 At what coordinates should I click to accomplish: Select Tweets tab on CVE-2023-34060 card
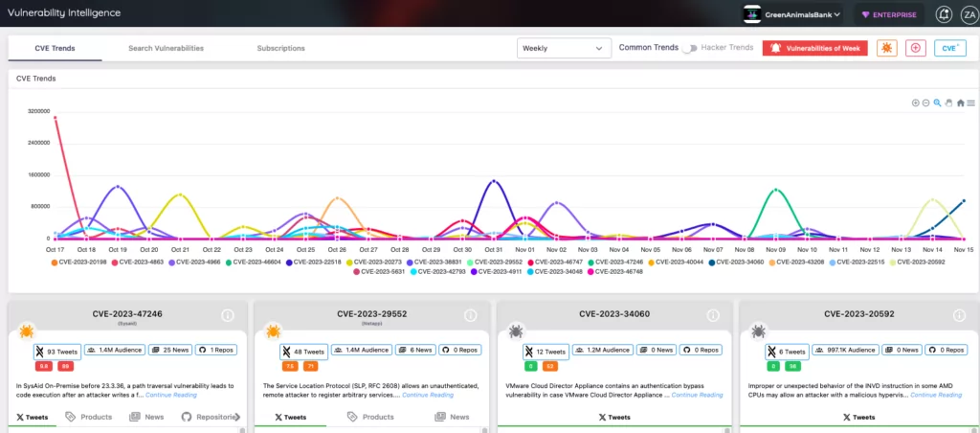point(614,417)
